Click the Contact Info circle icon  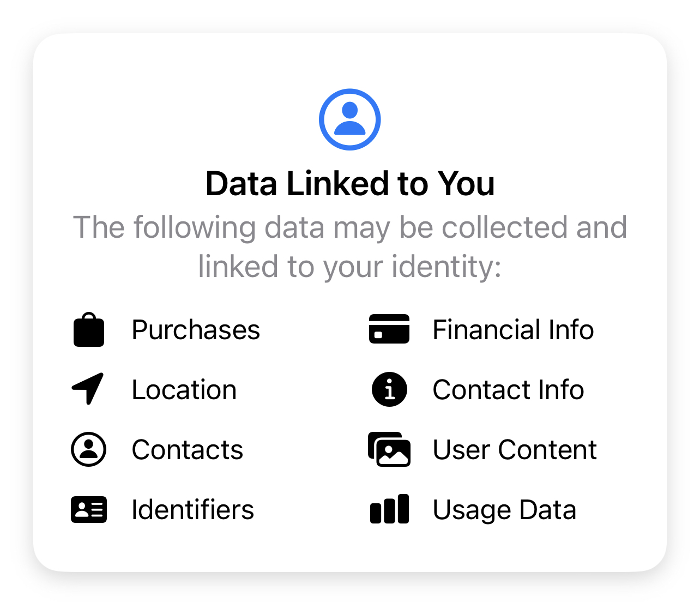pos(389,389)
